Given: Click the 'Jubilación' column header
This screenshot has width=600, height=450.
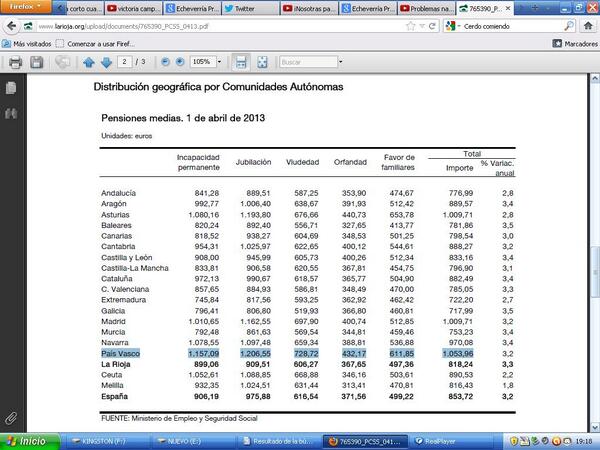Looking at the screenshot, I should [x=253, y=162].
